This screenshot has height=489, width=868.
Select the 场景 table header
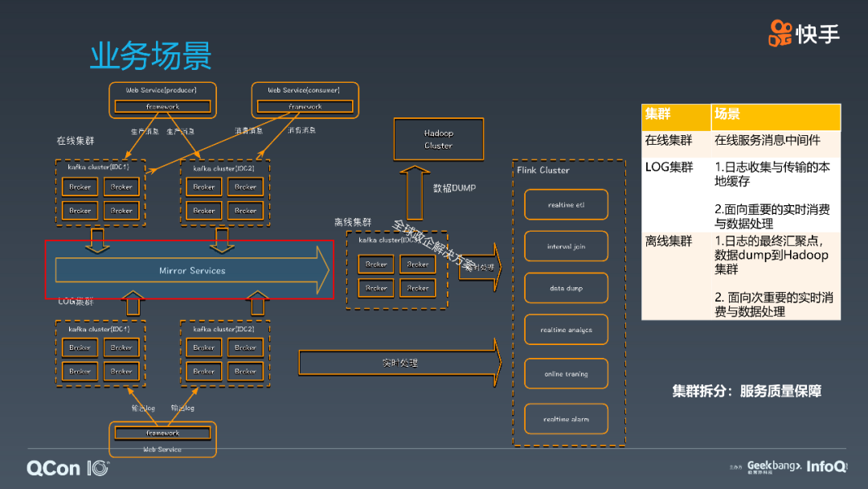[x=727, y=115]
